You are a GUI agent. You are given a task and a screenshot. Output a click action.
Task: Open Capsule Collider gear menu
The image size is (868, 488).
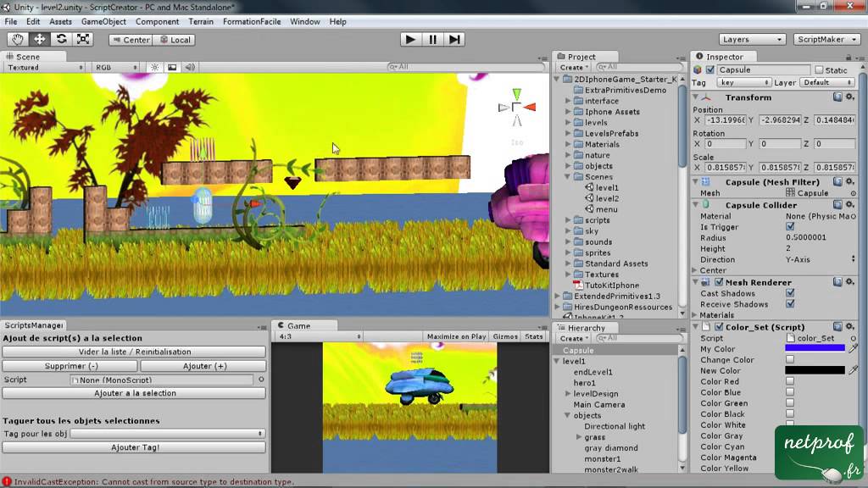click(x=849, y=205)
